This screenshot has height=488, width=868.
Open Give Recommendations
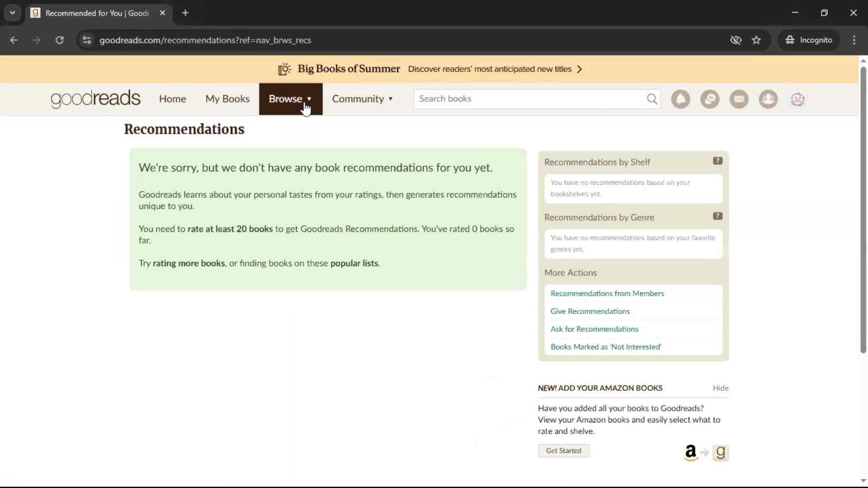(x=590, y=311)
